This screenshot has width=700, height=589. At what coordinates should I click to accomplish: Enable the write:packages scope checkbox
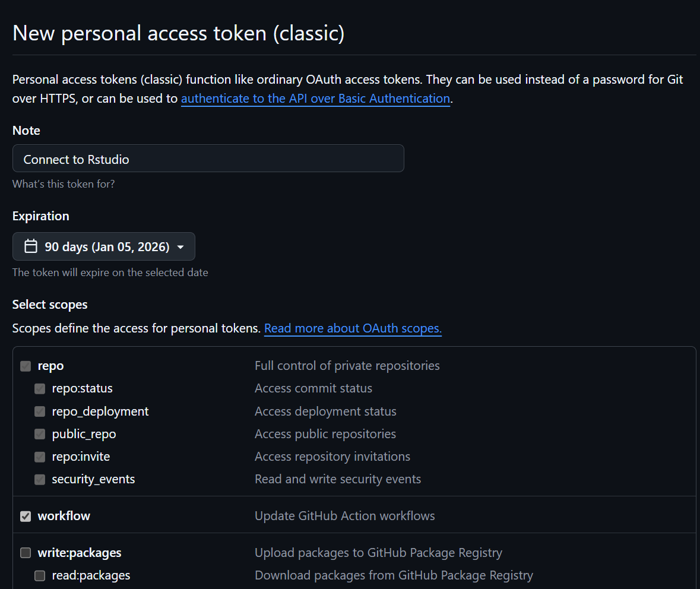pos(26,553)
